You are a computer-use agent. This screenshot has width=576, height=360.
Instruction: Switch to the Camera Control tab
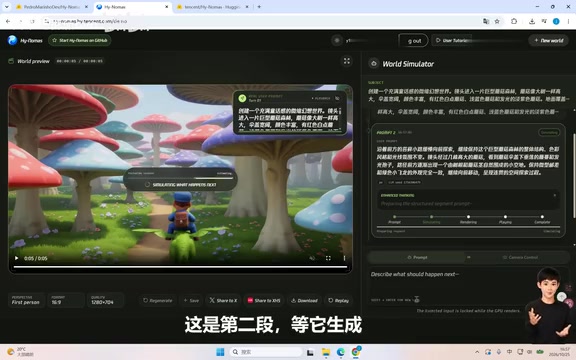[x=520, y=257]
